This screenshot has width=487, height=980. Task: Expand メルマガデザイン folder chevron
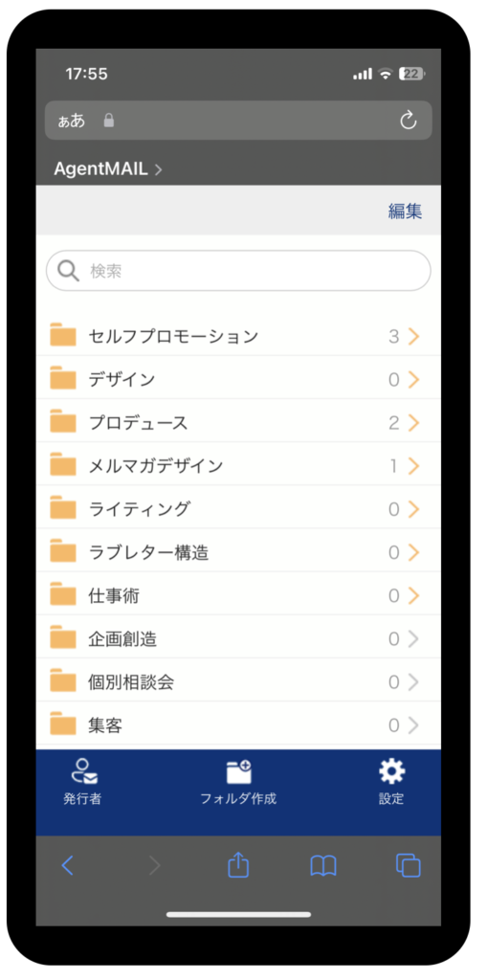413,466
